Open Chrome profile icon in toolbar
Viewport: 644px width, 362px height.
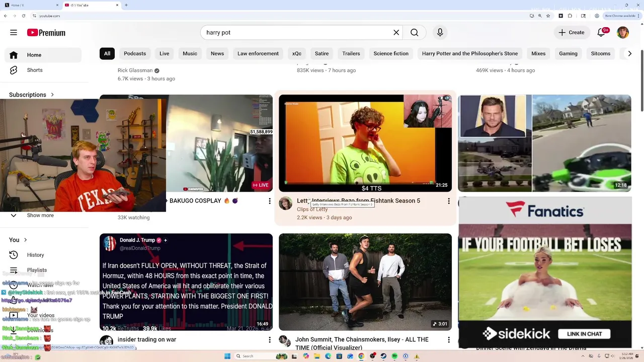pyautogui.click(x=597, y=16)
